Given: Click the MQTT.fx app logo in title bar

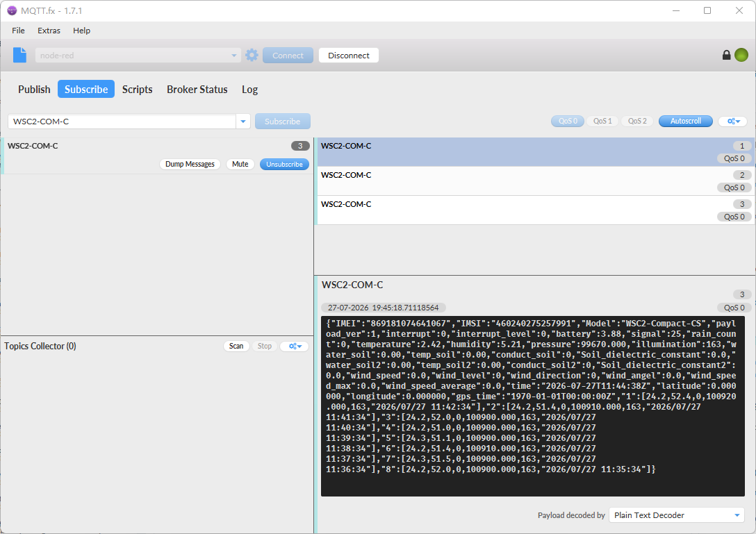Looking at the screenshot, I should [12, 10].
